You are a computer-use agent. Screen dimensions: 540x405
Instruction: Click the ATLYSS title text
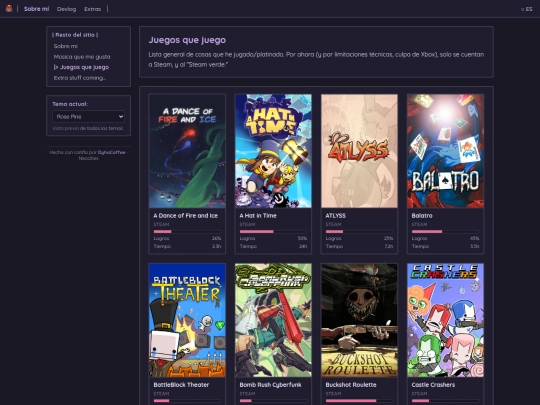tap(335, 216)
